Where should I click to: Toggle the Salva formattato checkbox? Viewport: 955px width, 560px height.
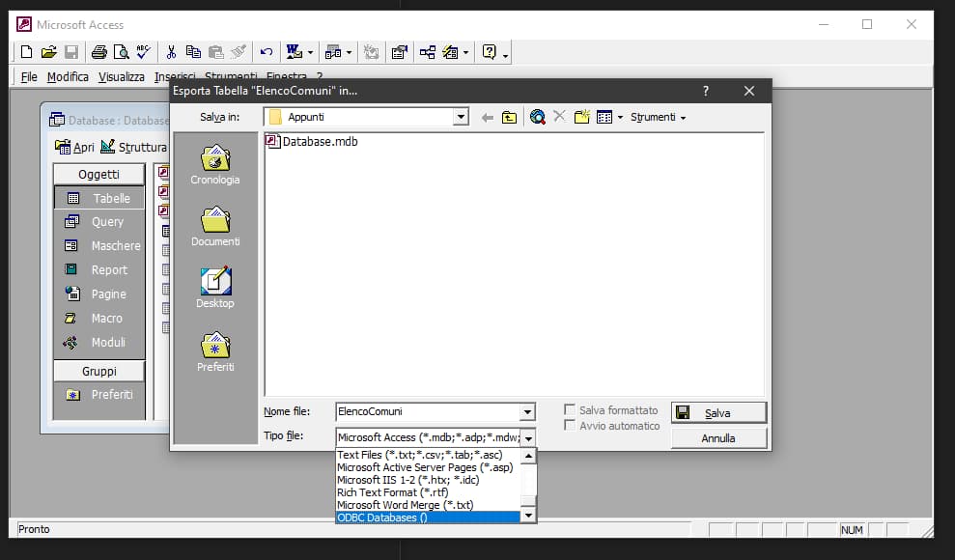pyautogui.click(x=570, y=409)
